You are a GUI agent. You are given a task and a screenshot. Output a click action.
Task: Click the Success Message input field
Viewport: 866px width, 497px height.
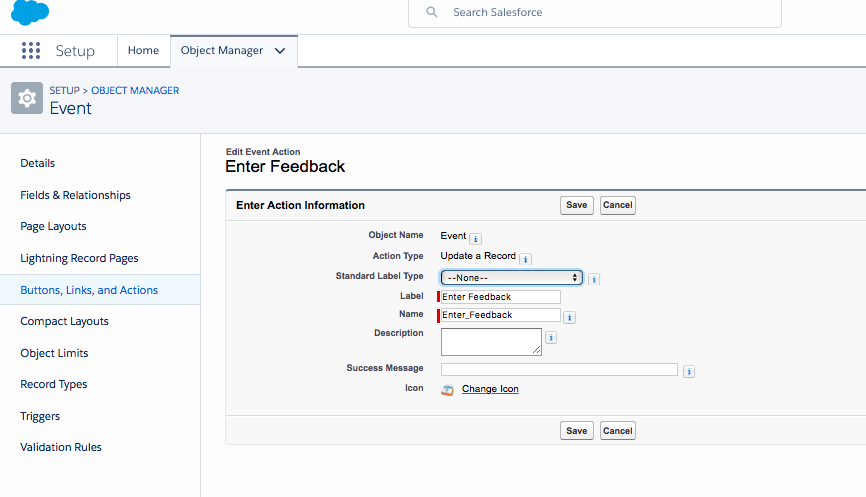pos(559,369)
